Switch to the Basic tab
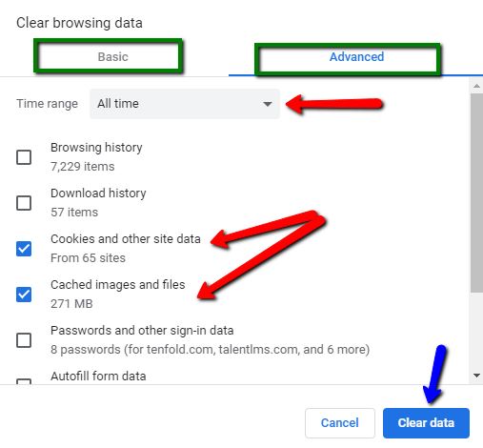The image size is (483, 448). pos(112,57)
